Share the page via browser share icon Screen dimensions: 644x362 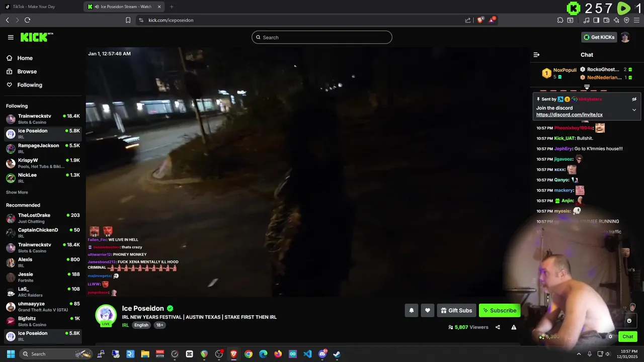468,20
